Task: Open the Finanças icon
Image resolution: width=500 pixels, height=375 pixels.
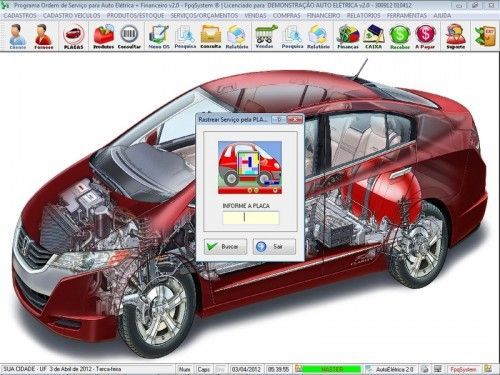Action: [x=348, y=37]
